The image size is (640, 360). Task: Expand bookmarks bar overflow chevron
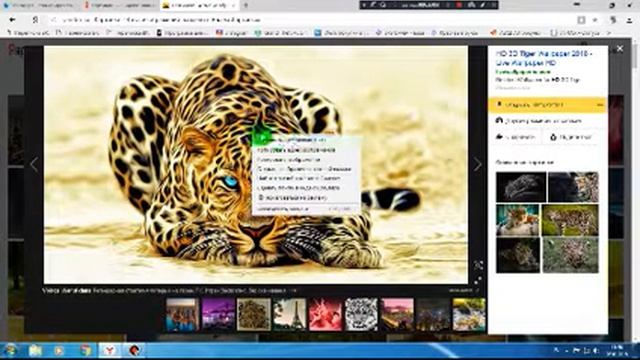tap(609, 33)
